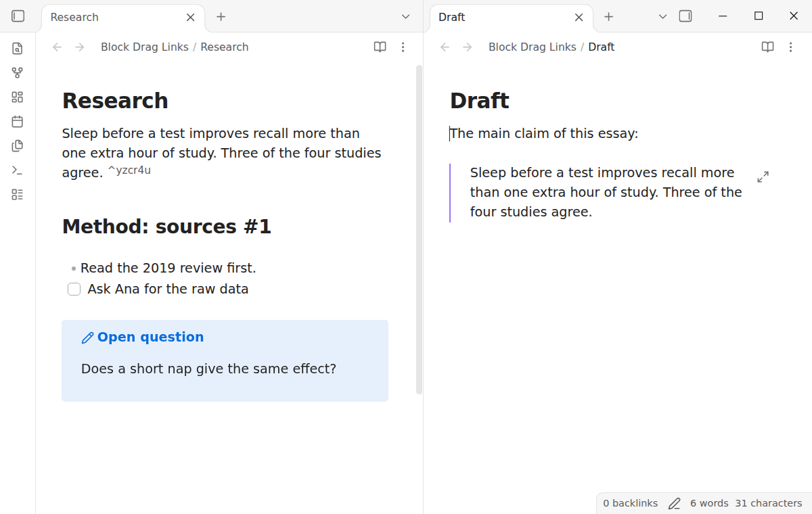The width and height of the screenshot is (812, 514).
Task: Click the bottom checklist ribbon icon
Action: click(x=18, y=194)
